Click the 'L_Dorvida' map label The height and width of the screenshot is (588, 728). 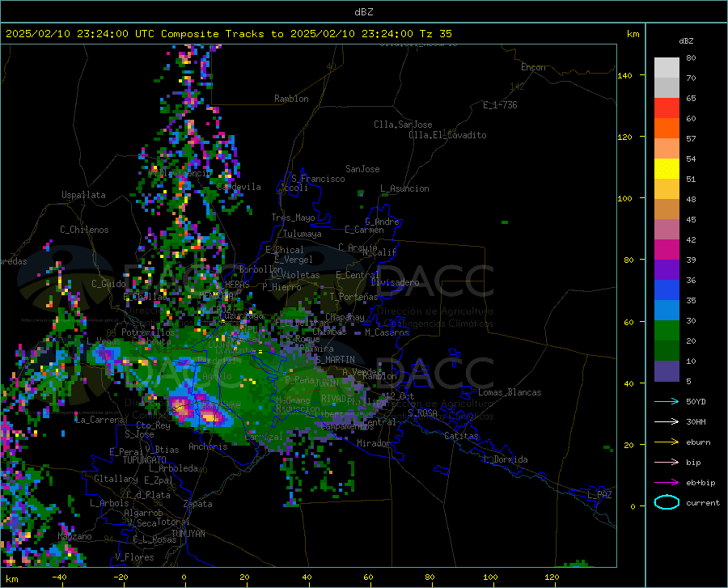click(x=505, y=459)
